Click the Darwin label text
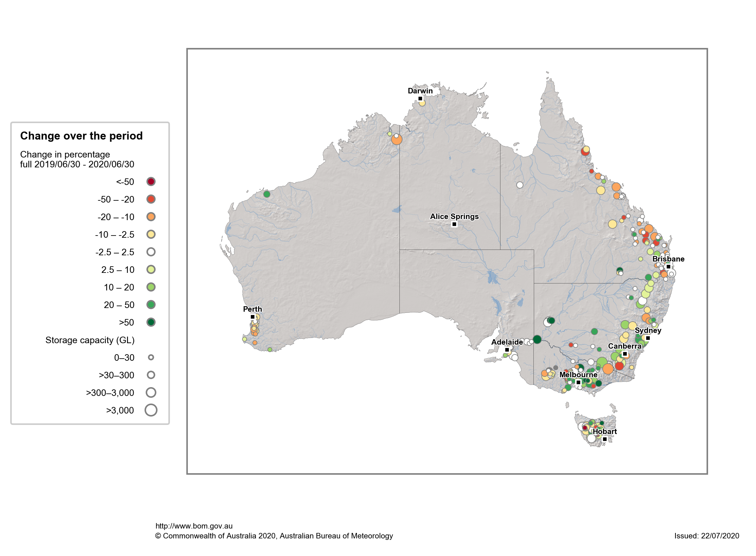Screen dimensions: 756x556 tap(420, 91)
